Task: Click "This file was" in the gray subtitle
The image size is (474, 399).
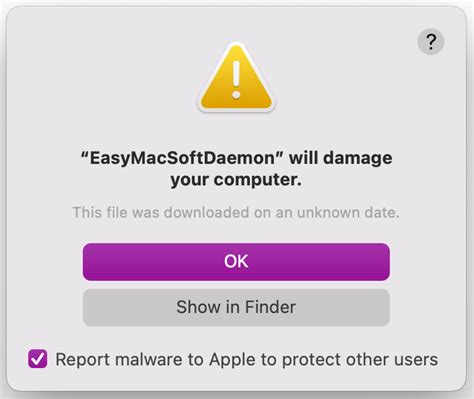Action: tap(116, 212)
